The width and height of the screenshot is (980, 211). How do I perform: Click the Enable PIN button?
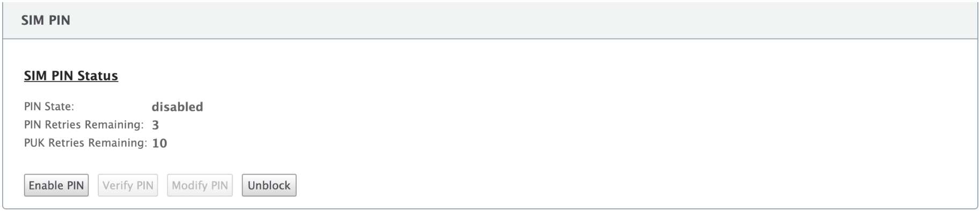coord(56,185)
